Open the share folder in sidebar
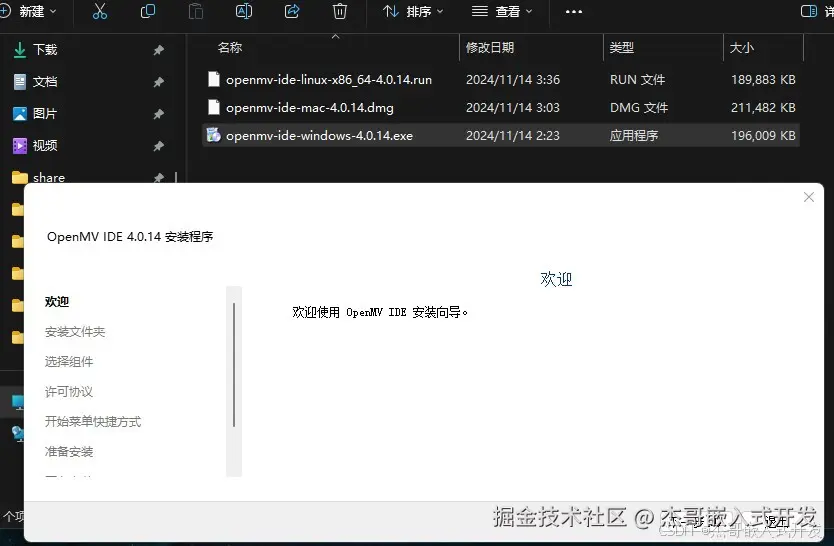 (49, 177)
